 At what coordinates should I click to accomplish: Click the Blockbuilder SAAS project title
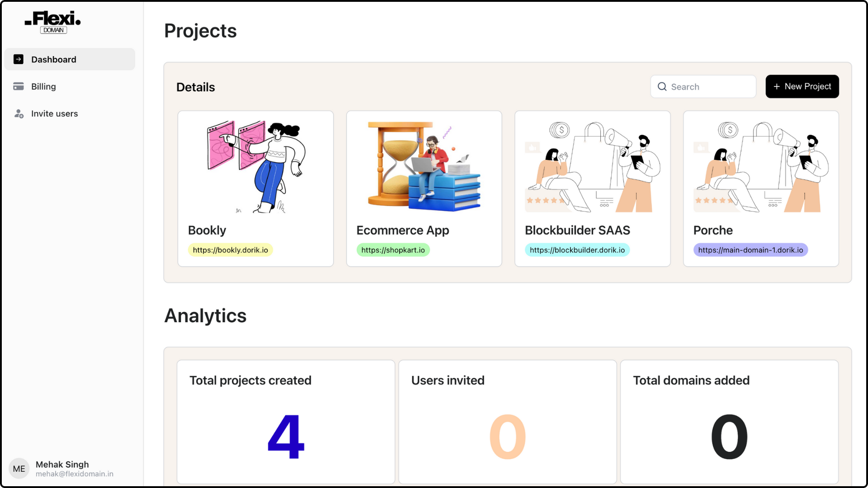pyautogui.click(x=577, y=230)
